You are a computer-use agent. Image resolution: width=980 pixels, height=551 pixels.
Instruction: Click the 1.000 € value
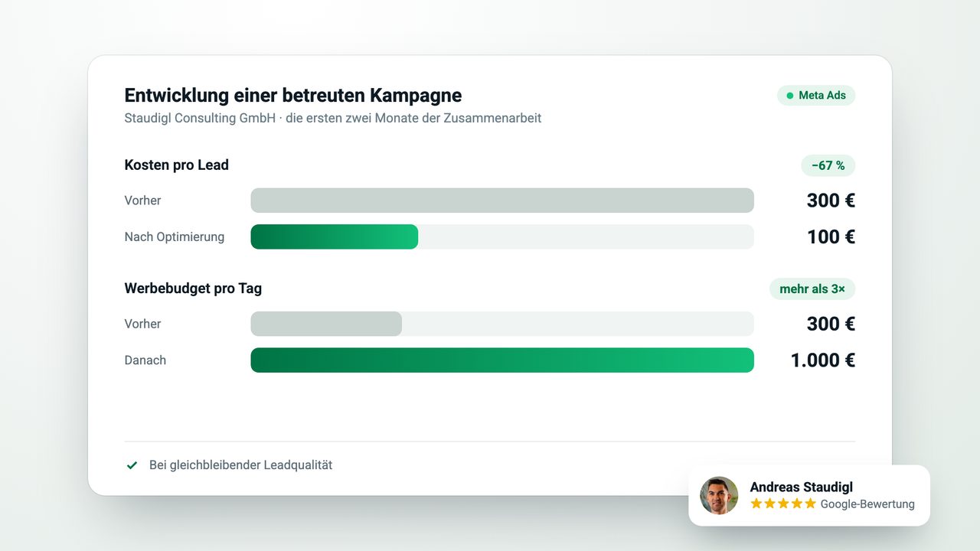[823, 360]
